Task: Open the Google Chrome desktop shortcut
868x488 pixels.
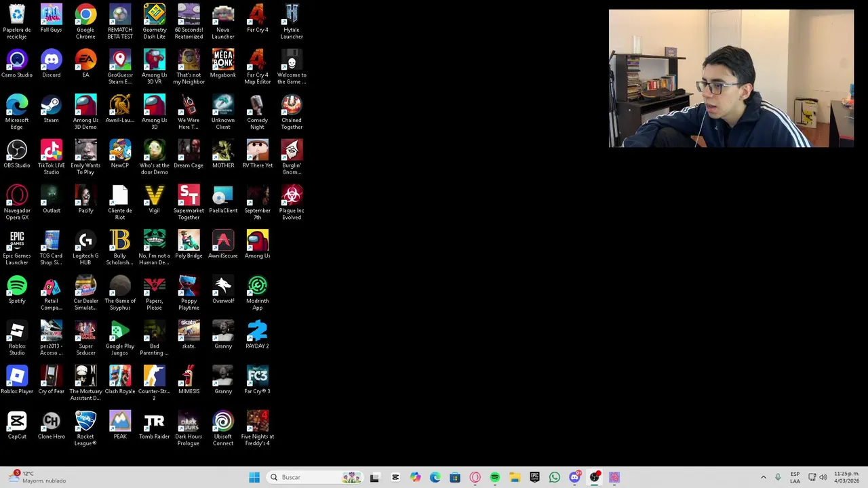Action: 85,21
